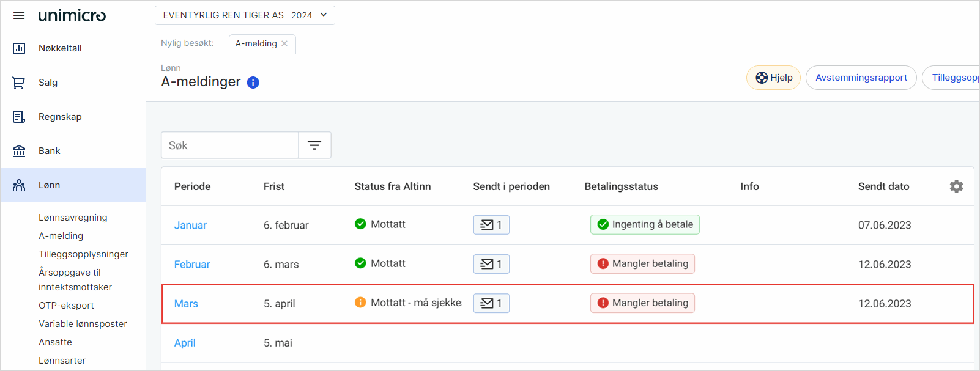Image resolution: width=980 pixels, height=371 pixels.
Task: Open Nøkkeltall in the sidebar
Action: (60, 48)
